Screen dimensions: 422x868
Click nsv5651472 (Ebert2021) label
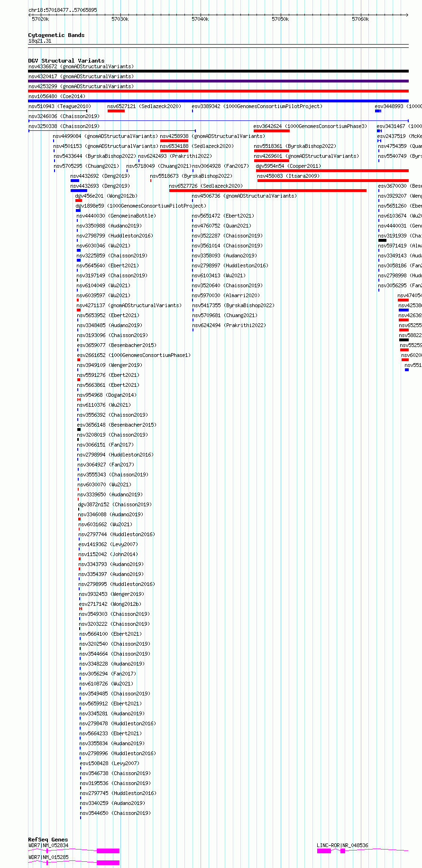223,216
